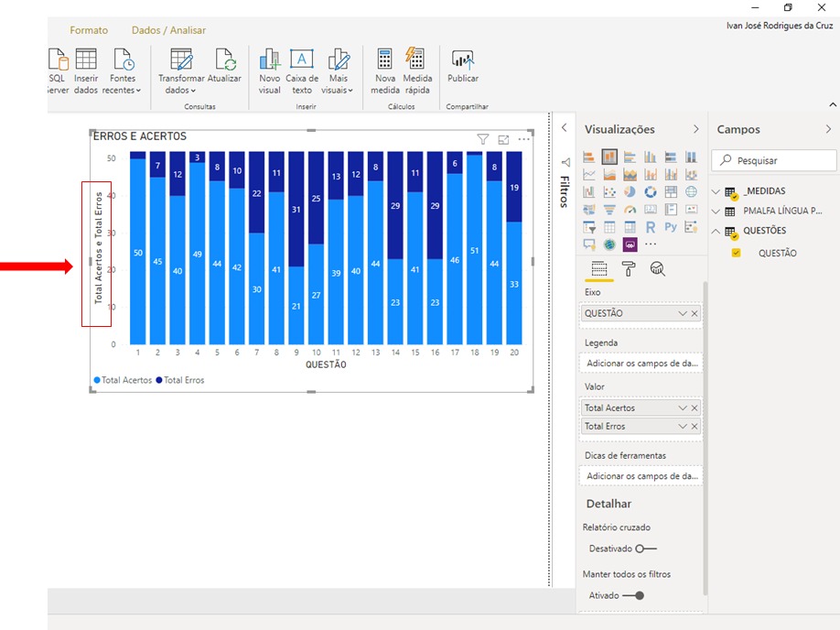This screenshot has width=840, height=630.
Task: Open the chart filter icon
Action: [x=482, y=139]
